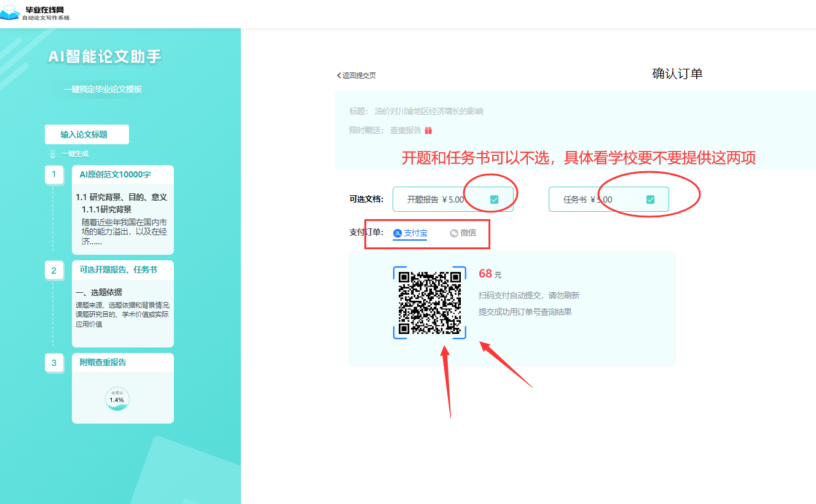Click the 1.4% plagiarism rate gauge

click(x=117, y=399)
